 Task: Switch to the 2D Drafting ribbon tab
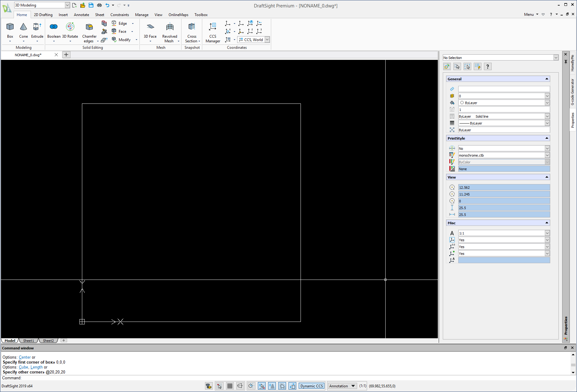click(43, 15)
